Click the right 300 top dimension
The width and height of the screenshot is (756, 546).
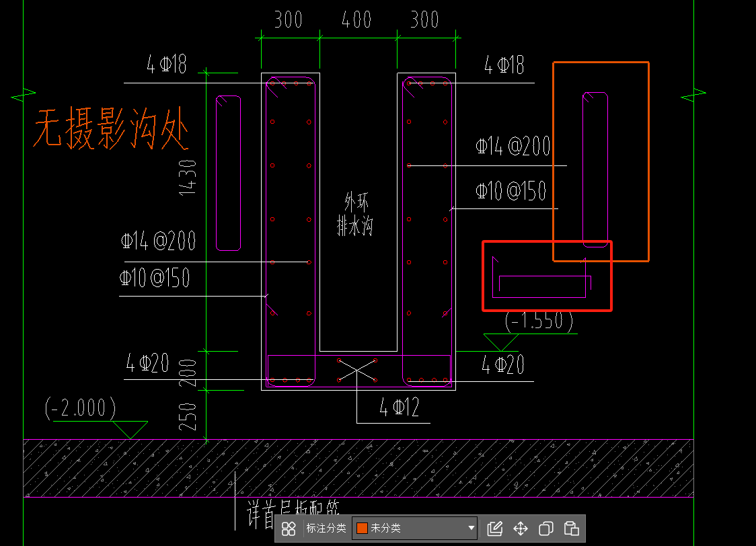pyautogui.click(x=425, y=19)
